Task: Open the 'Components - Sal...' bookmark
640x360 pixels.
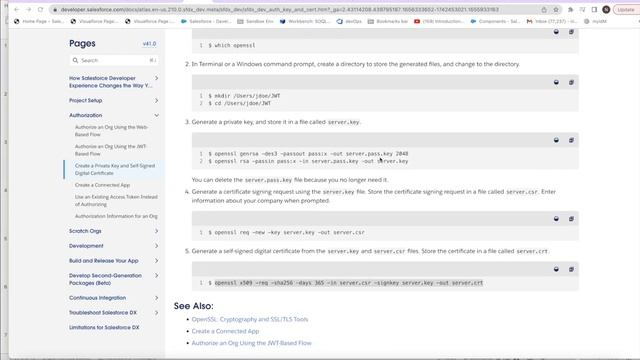Action: coord(495,21)
